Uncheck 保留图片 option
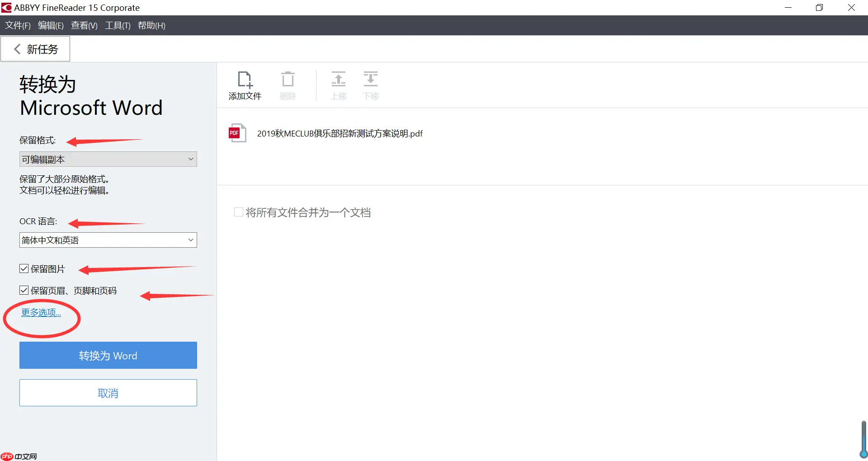This screenshot has height=461, width=868. point(24,268)
